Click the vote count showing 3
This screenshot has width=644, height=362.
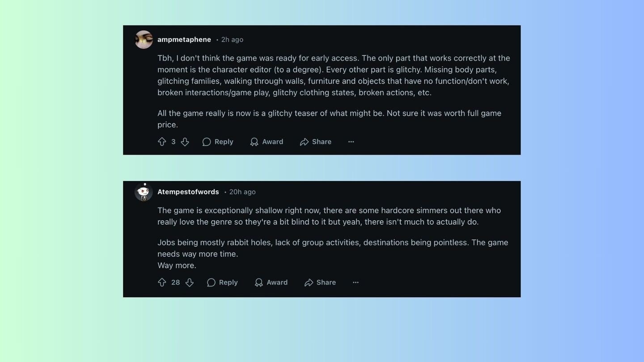pyautogui.click(x=174, y=142)
